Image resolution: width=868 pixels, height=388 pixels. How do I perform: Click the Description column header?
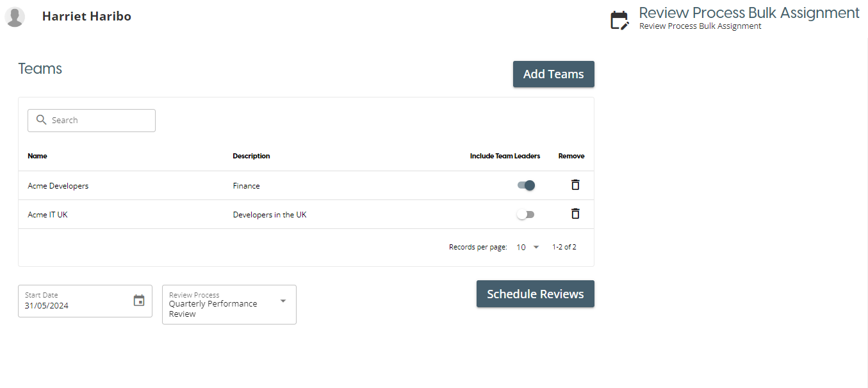251,156
